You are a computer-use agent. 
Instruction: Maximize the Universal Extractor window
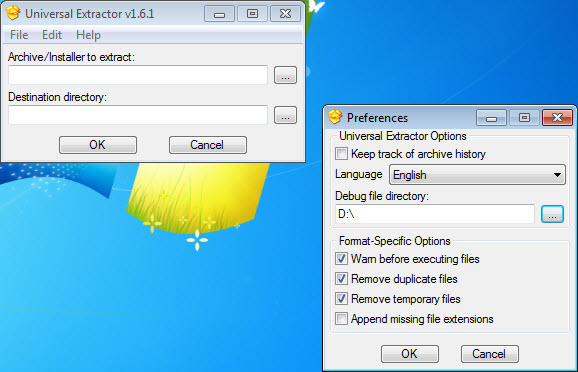(252, 14)
